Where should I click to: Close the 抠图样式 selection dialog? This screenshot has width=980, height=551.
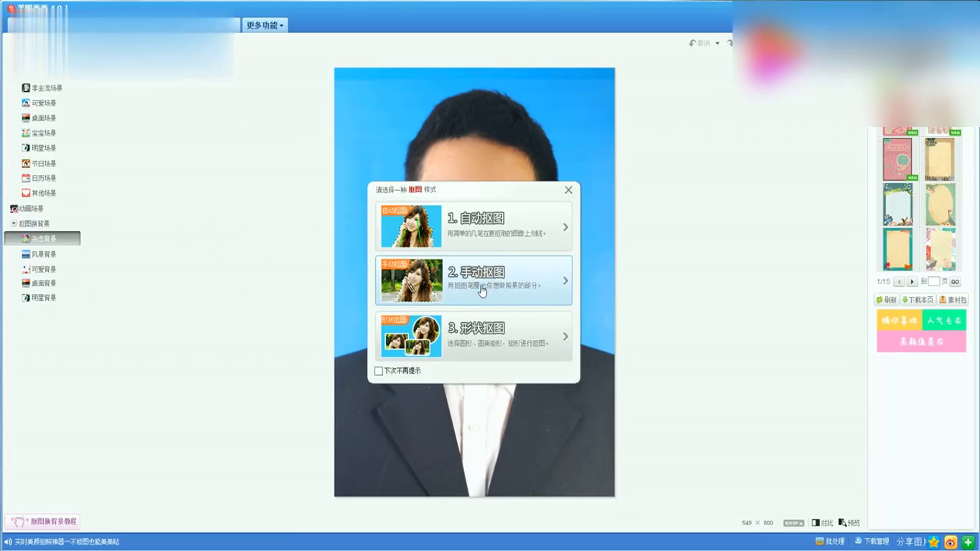click(568, 190)
